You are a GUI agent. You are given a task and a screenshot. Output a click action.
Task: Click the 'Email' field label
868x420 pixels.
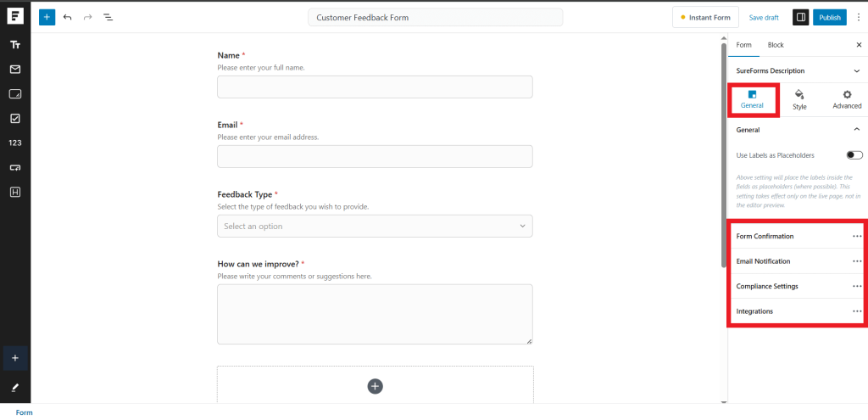click(227, 125)
